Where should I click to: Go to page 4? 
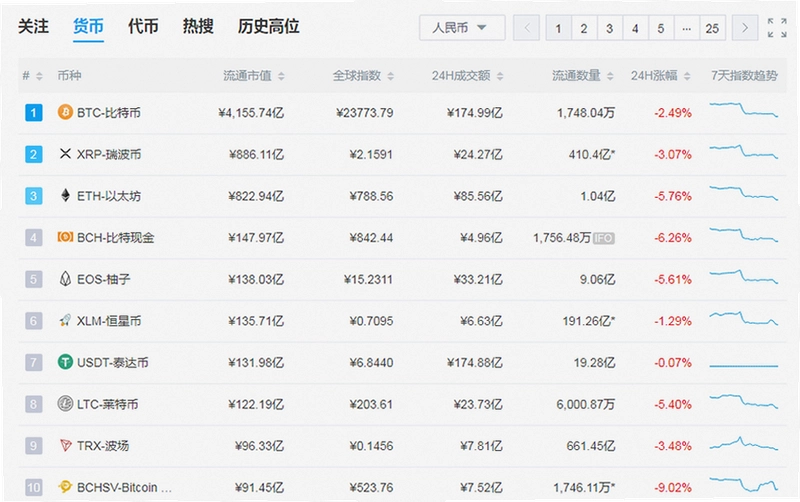point(635,28)
